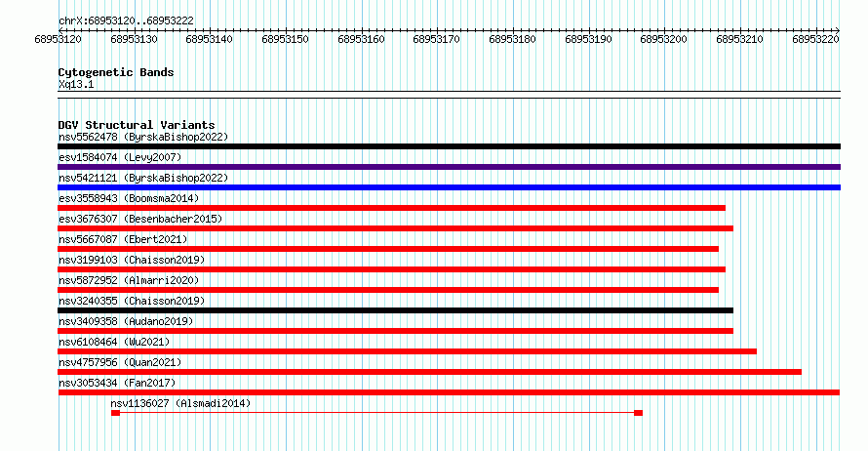This screenshot has height=451, width=868.
Task: Click ruler position 68953220
Action: coord(815,39)
